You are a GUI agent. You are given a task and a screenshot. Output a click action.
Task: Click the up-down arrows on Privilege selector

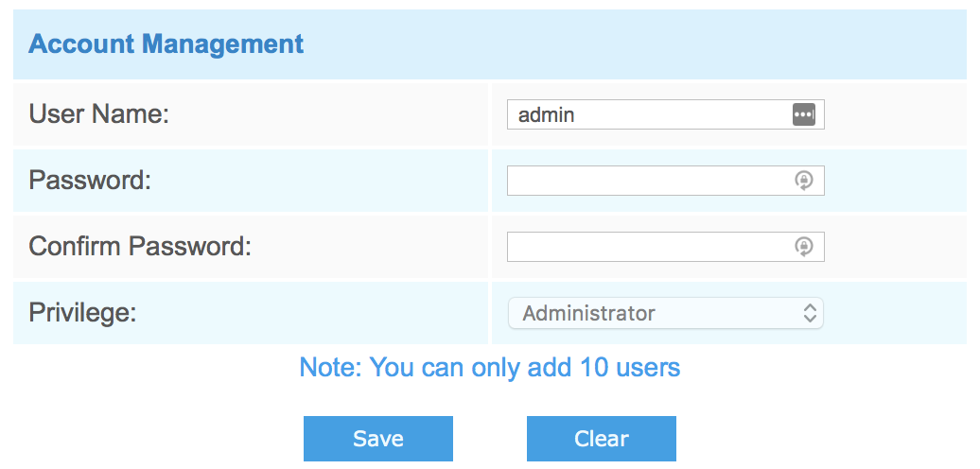tap(810, 313)
